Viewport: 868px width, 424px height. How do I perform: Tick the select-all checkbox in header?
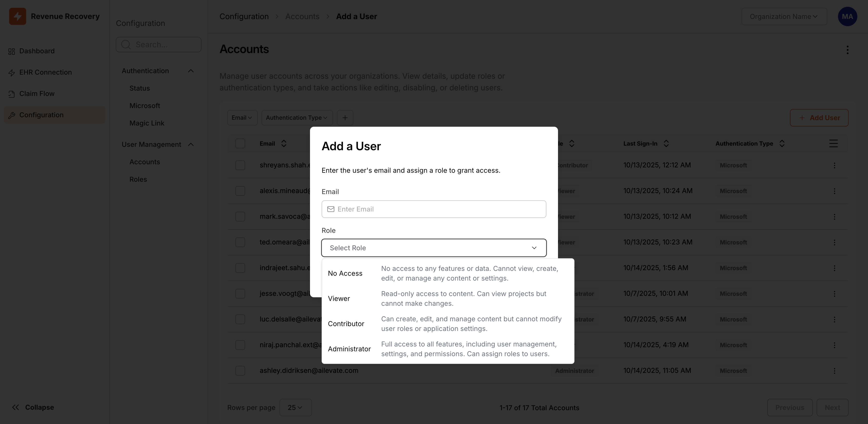pos(240,144)
